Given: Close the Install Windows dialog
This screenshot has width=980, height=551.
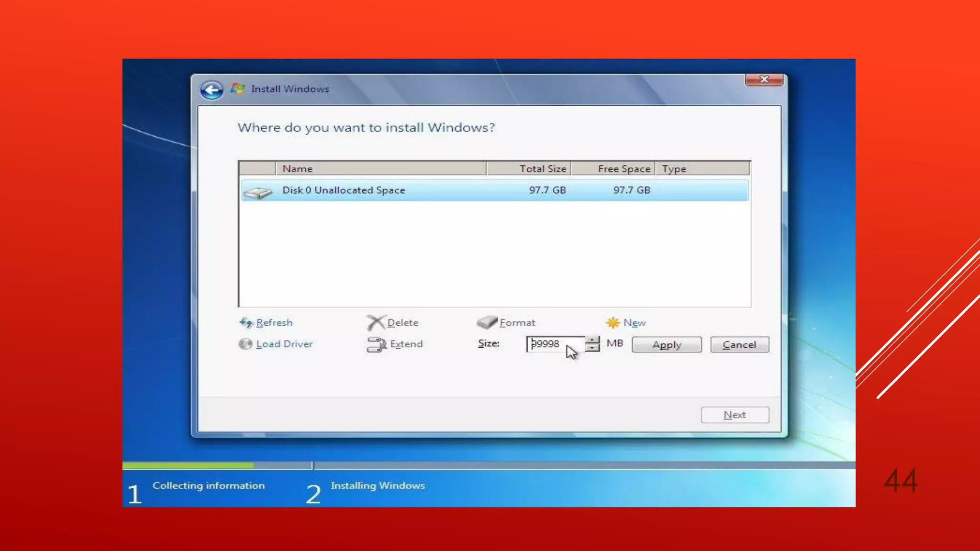Looking at the screenshot, I should click(764, 79).
